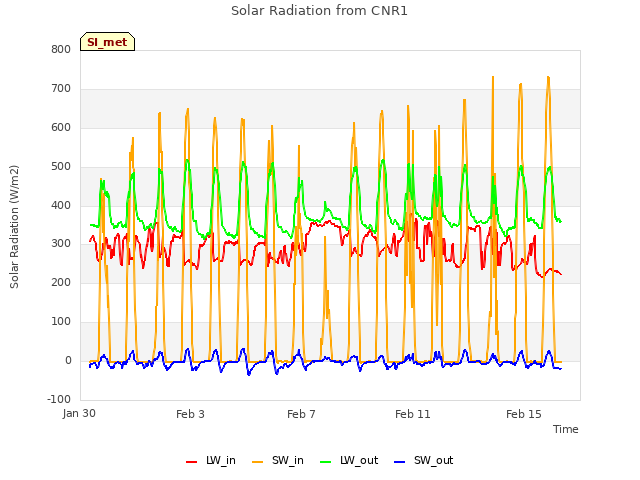This screenshot has width=640, height=480.
Task: Click the 700 y-axis tick label
Action: click(61, 89)
